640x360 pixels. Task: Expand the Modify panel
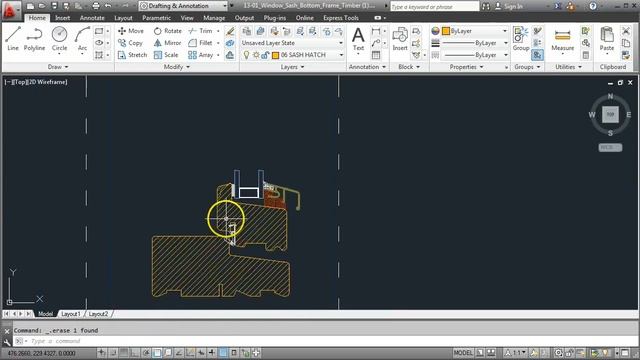click(x=177, y=67)
